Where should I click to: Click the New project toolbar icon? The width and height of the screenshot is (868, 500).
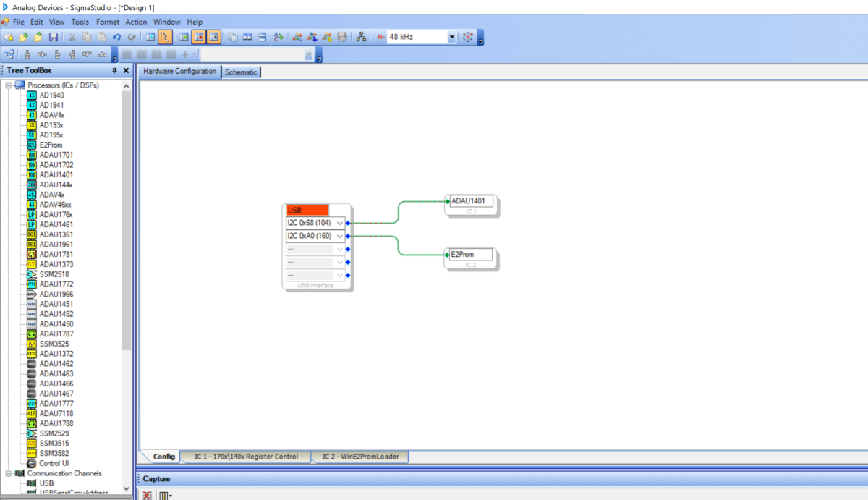pos(8,36)
